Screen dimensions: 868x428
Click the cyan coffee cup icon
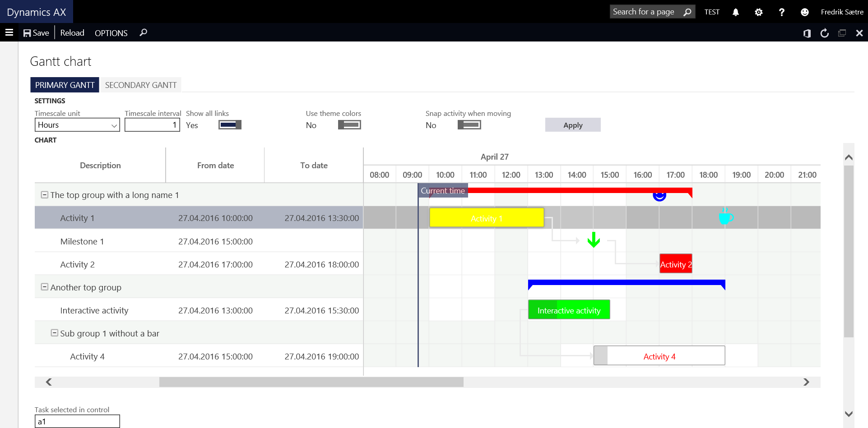pos(725,217)
